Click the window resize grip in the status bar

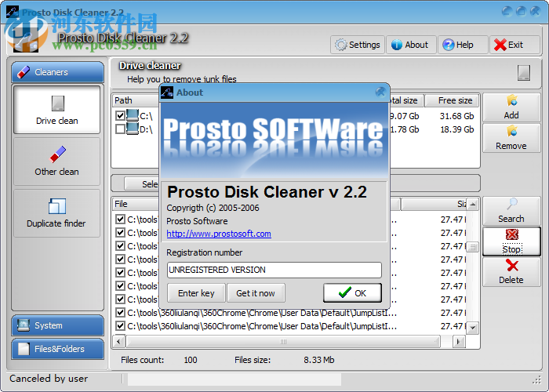point(536,379)
